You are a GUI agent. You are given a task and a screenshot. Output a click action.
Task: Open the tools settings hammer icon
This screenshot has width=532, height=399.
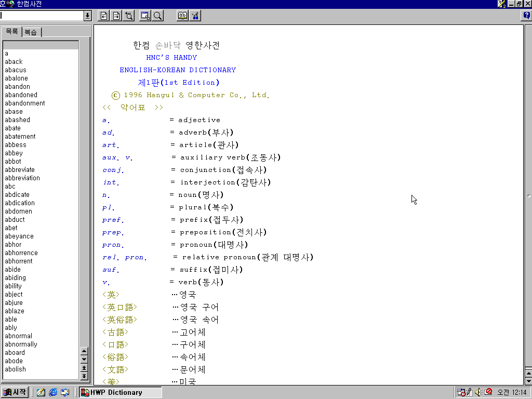(195, 16)
